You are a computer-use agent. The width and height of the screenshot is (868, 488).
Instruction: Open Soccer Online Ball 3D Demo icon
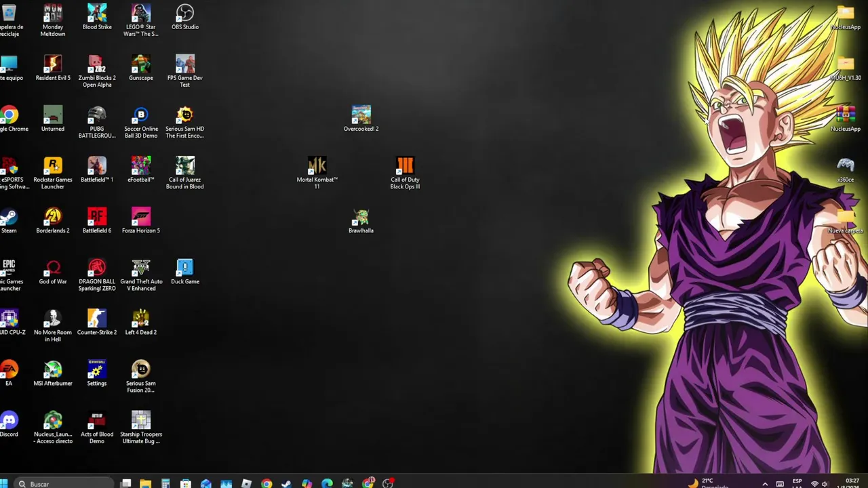click(141, 122)
